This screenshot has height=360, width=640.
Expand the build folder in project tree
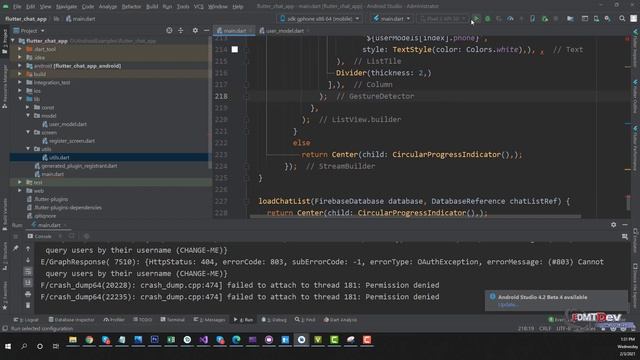coord(20,74)
